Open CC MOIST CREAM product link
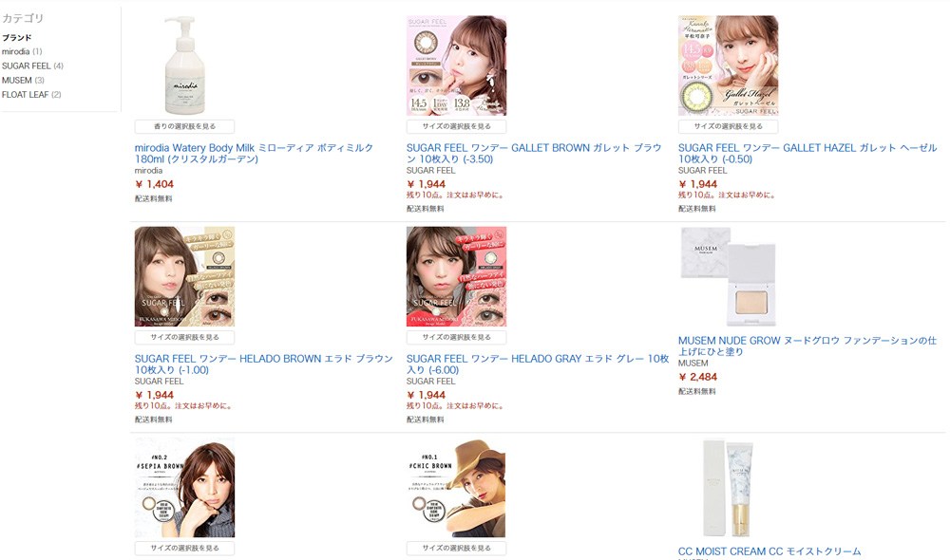 (x=769, y=551)
